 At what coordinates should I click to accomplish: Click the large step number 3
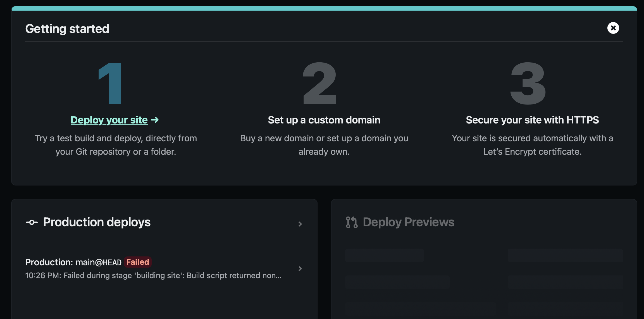point(528,83)
